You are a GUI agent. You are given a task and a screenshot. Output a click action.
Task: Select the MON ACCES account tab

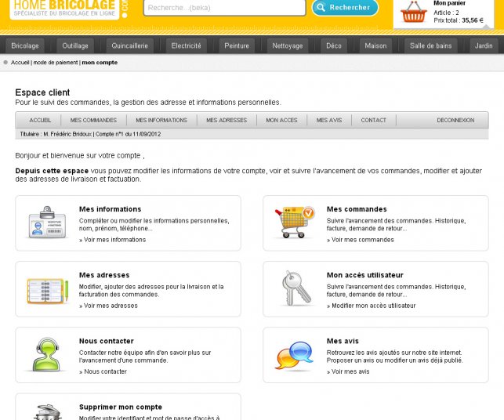(281, 120)
